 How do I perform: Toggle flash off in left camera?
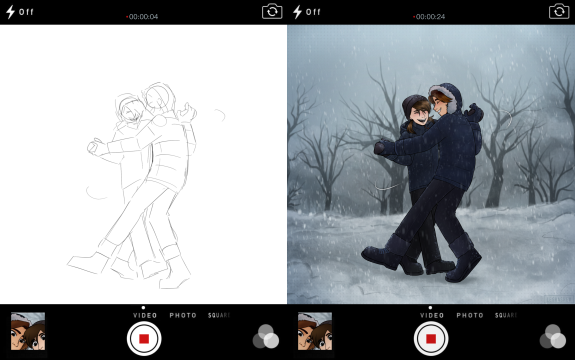click(20, 12)
